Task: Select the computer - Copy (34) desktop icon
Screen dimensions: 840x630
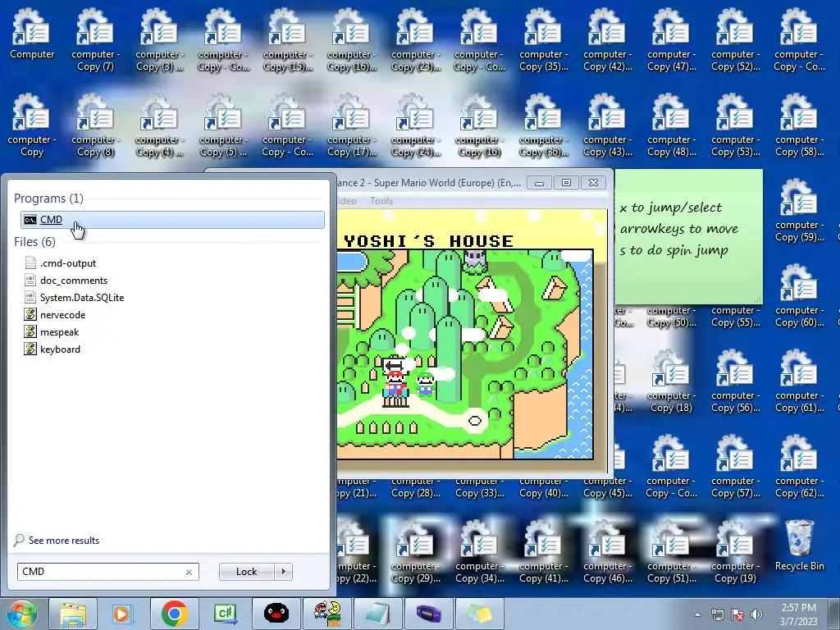Action: click(x=479, y=551)
